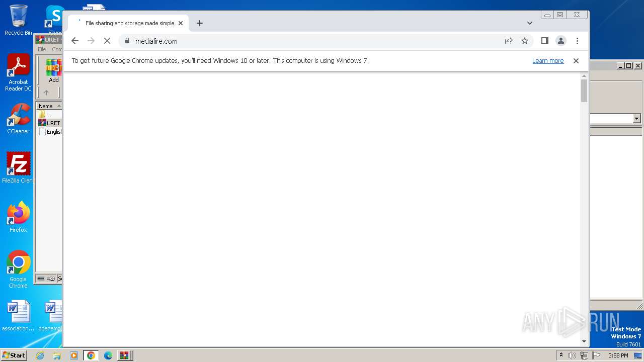Select the parent folder '..' entry in WinRAR
644x362 pixels.
(x=49, y=115)
